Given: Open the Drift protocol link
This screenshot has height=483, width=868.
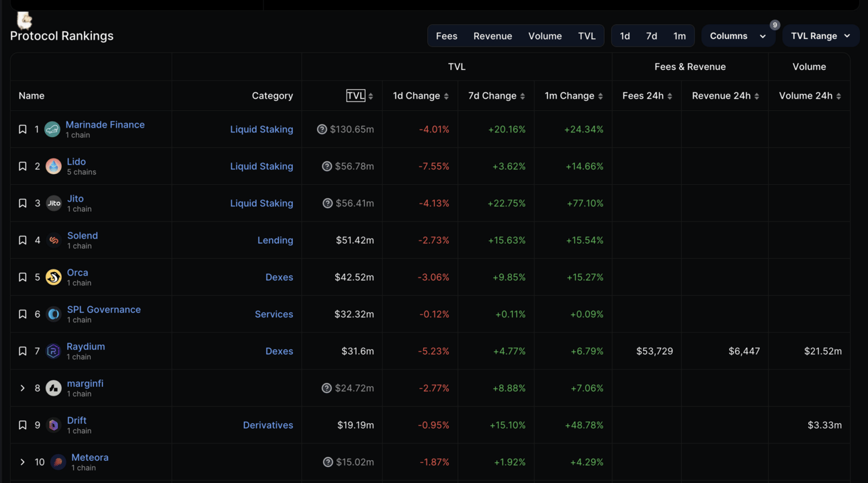Looking at the screenshot, I should coord(77,420).
